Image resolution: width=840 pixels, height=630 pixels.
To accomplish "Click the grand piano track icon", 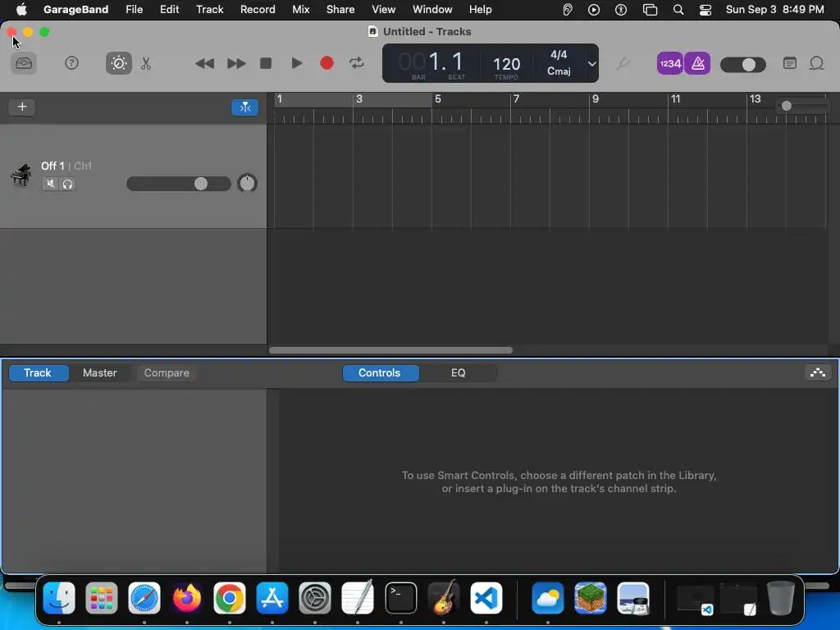I will tap(21, 176).
